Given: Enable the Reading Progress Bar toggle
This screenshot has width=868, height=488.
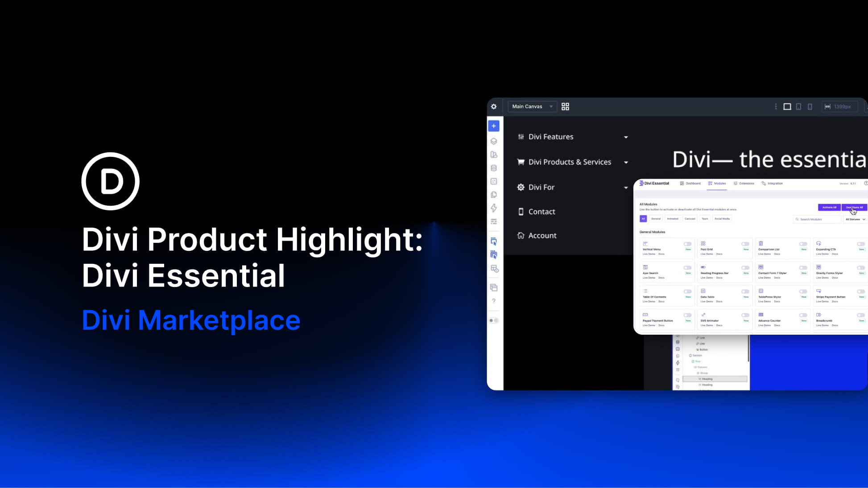Looking at the screenshot, I should [745, 268].
